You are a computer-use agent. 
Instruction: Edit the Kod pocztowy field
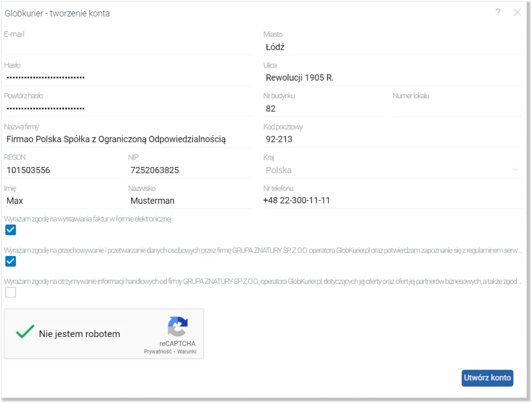pos(393,139)
